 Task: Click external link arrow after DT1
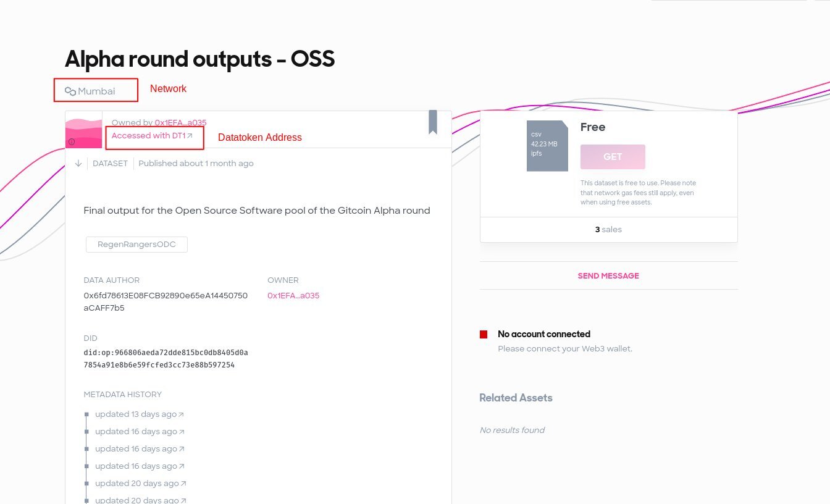pyautogui.click(x=190, y=136)
